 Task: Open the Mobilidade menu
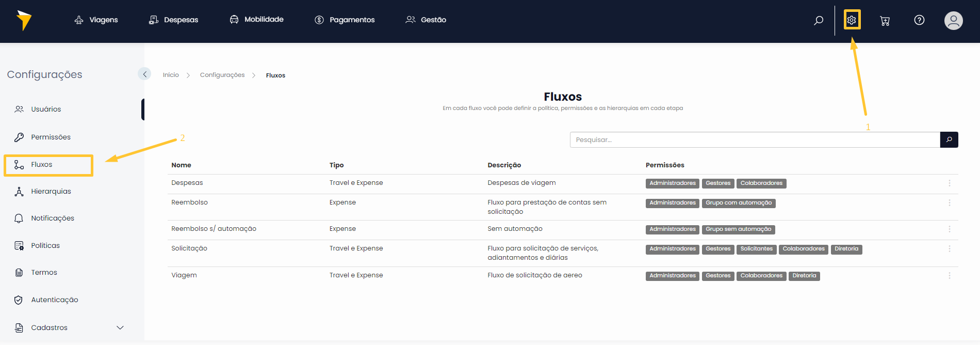[x=257, y=19]
